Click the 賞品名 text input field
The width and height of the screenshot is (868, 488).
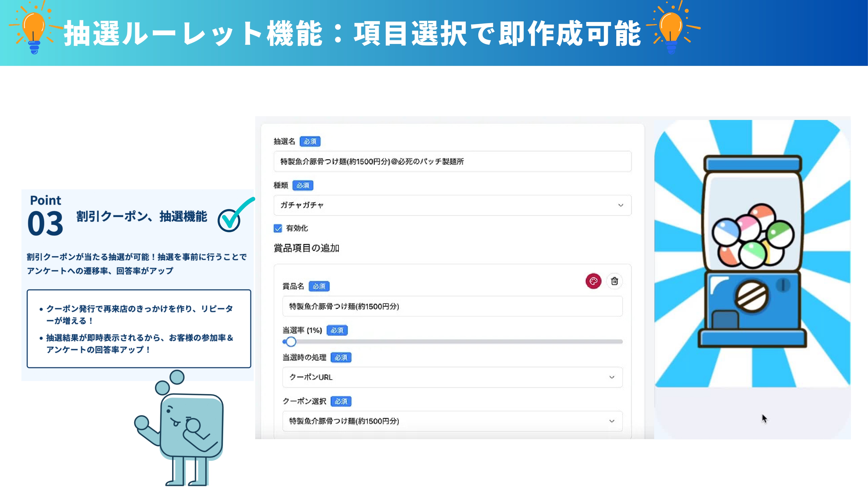tap(452, 306)
